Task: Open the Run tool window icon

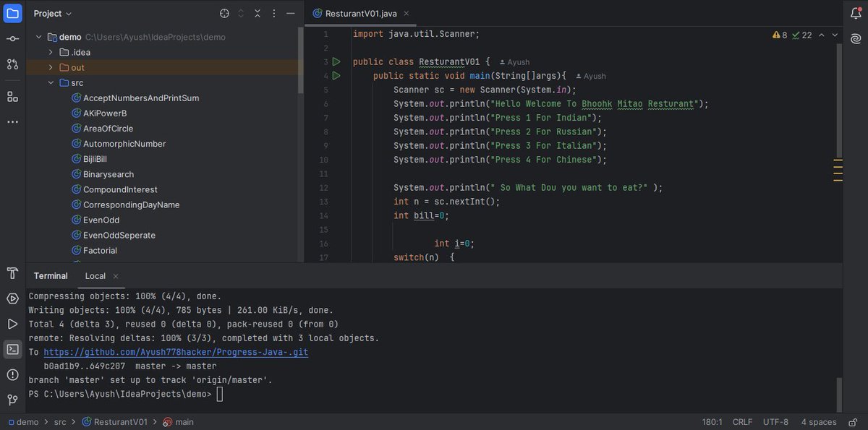Action: (12, 324)
